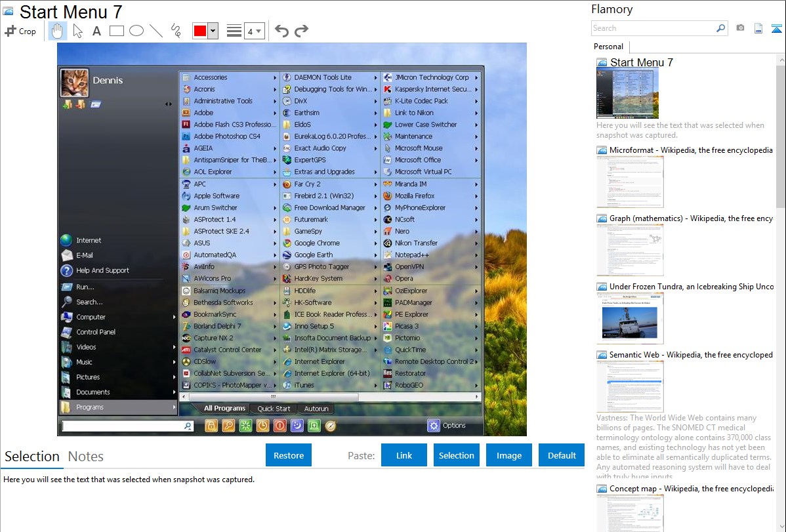This screenshot has width=786, height=532.
Task: Expand the Music submenu arrow
Action: click(174, 362)
